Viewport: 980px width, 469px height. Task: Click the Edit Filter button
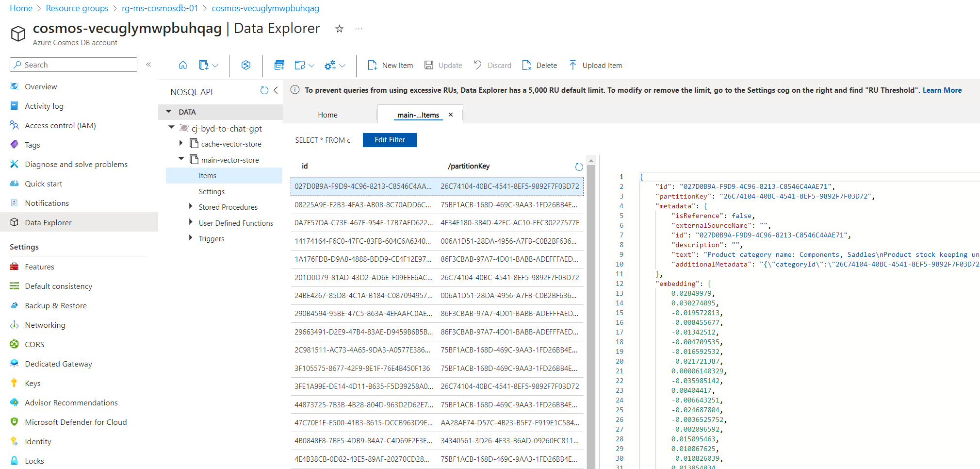(390, 140)
